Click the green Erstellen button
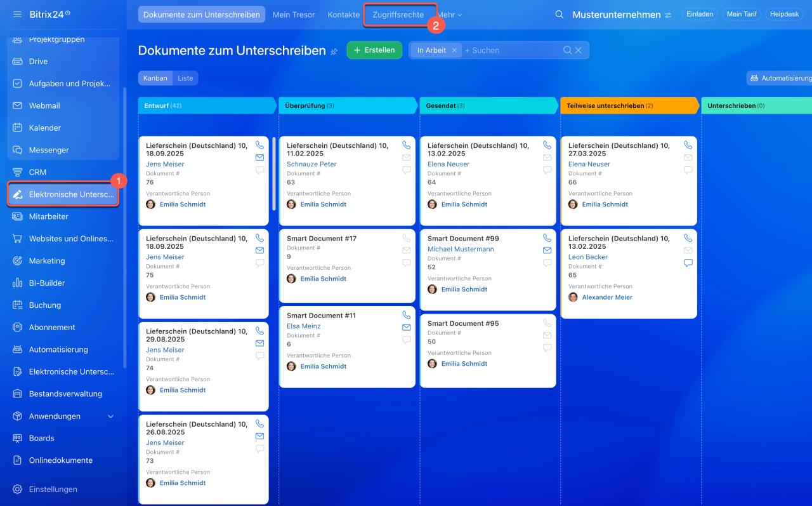This screenshot has height=506, width=812. click(x=374, y=50)
